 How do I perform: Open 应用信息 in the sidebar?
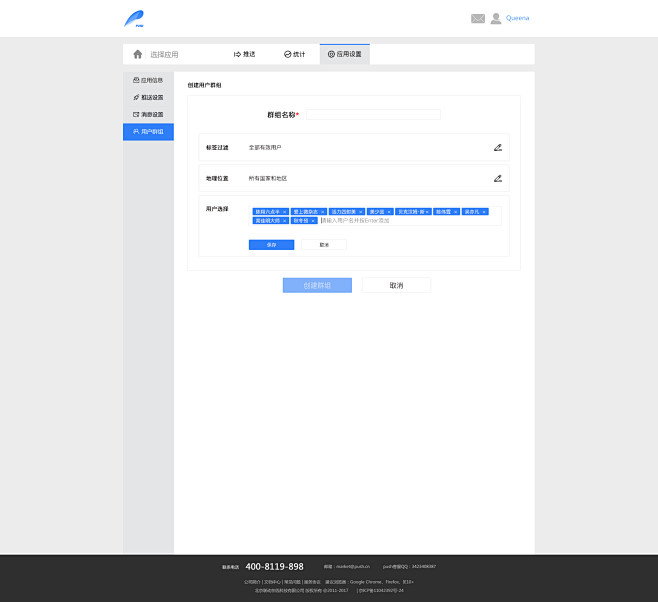pos(148,80)
